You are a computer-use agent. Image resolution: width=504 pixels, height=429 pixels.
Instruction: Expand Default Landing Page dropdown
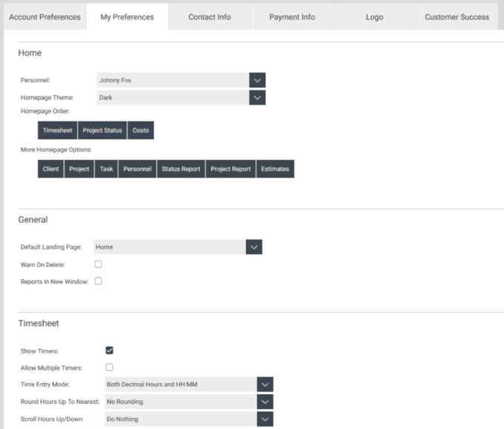254,247
